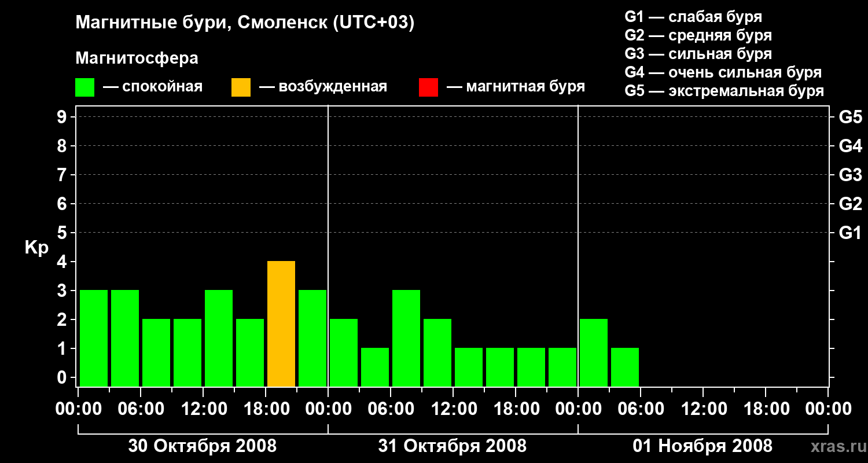Click the '30 Октября 2008' date label
Viewport: 868px width, 463px height.
[203, 446]
